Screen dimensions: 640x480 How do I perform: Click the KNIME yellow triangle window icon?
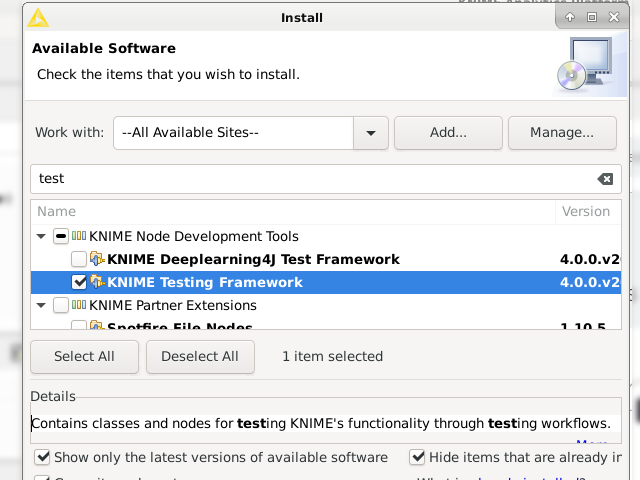coord(38,18)
